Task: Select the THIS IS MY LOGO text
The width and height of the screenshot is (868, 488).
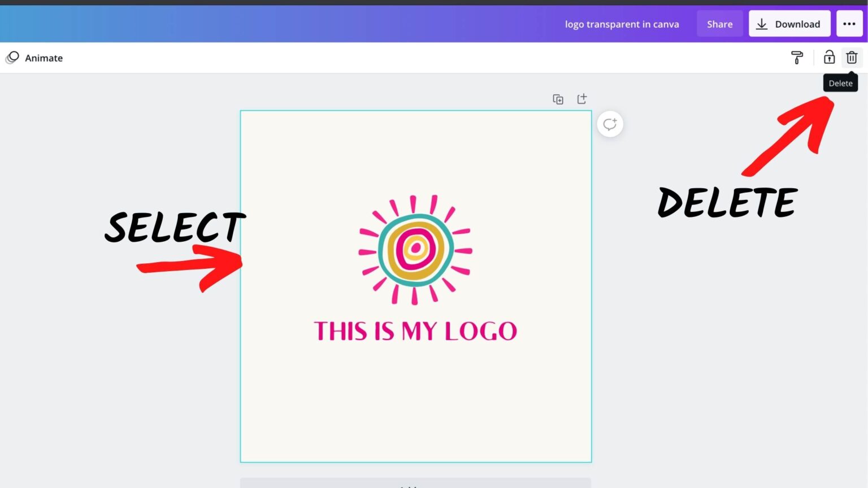Action: tap(415, 331)
